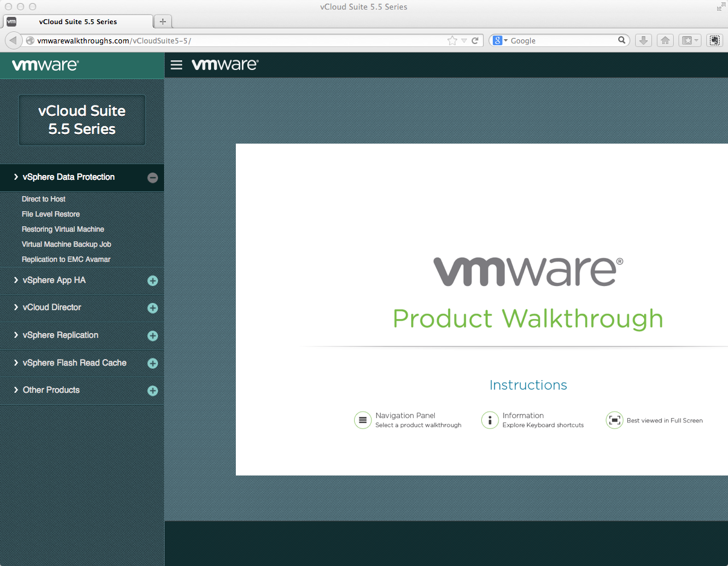Collapse vSphere Data Protection with minus icon
Image resolution: width=728 pixels, height=566 pixels.
(x=153, y=177)
